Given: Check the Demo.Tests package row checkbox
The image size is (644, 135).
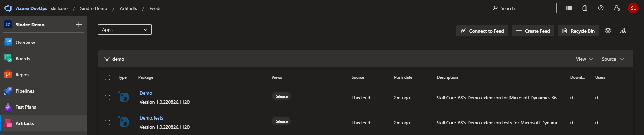Looking at the screenshot, I should pos(107,123).
